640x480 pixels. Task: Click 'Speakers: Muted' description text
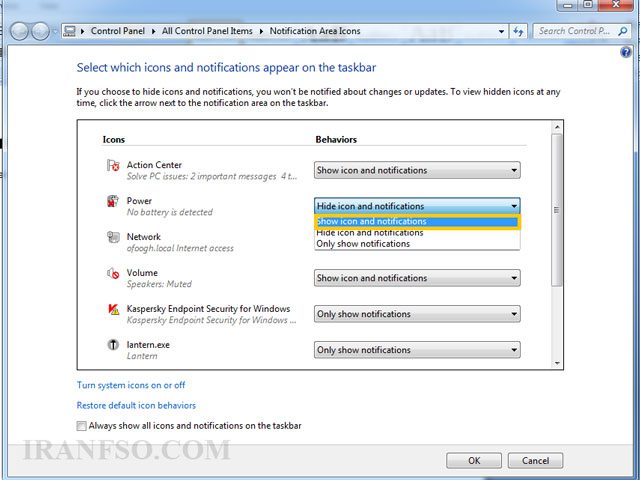coord(159,284)
